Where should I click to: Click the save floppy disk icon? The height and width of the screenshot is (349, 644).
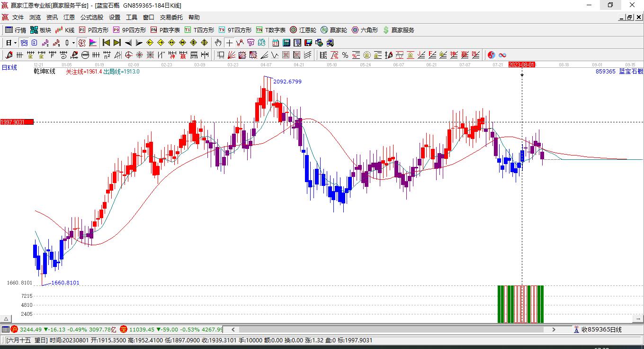[x=308, y=43]
